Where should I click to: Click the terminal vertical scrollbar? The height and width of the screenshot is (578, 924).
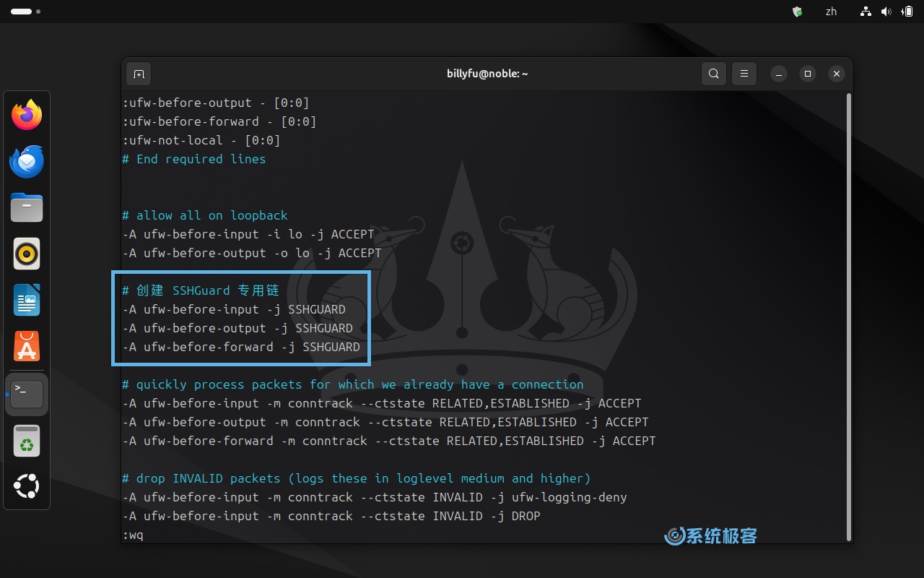coord(849,316)
